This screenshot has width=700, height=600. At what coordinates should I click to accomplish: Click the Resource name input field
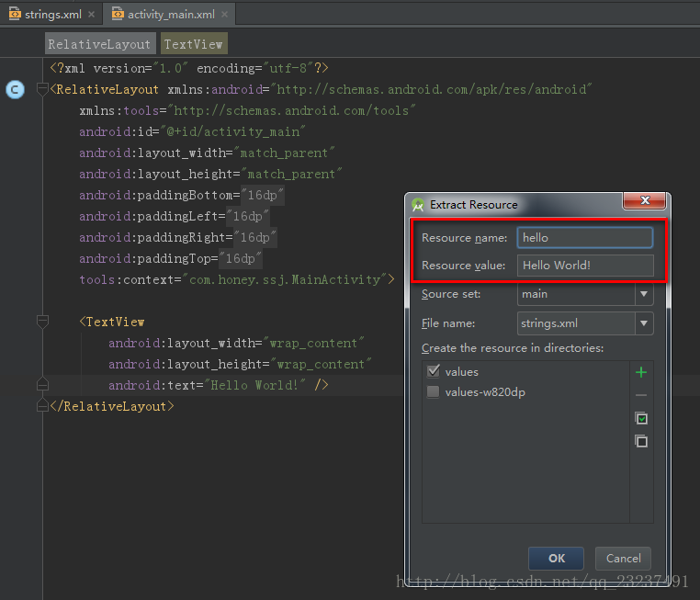click(584, 238)
